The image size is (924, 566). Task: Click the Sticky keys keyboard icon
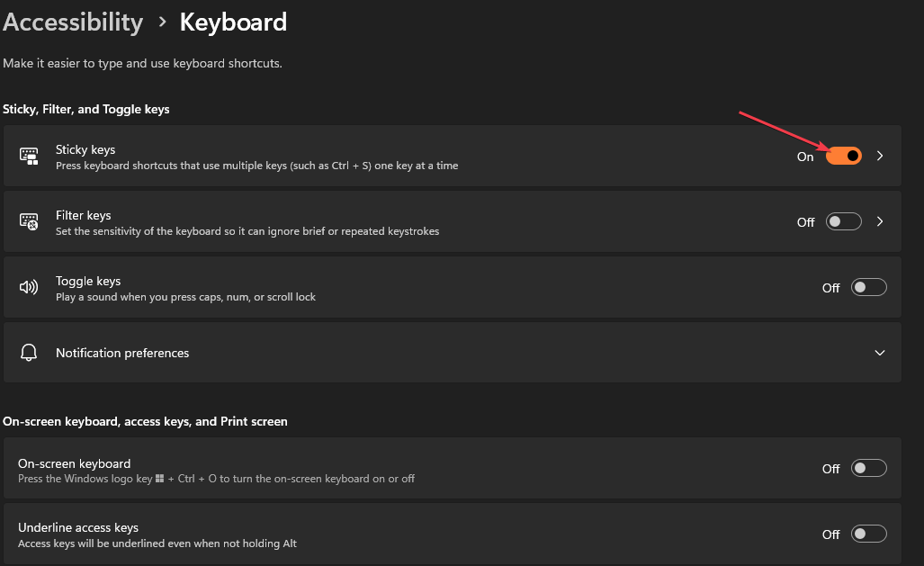pos(30,157)
